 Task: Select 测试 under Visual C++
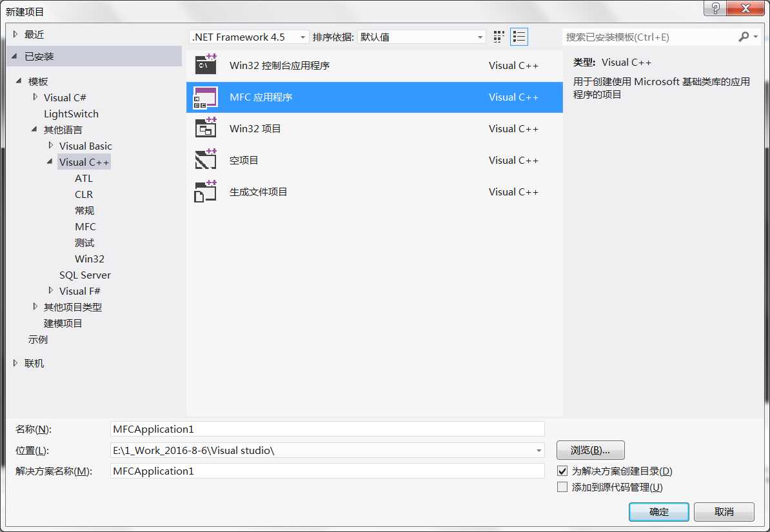(84, 242)
